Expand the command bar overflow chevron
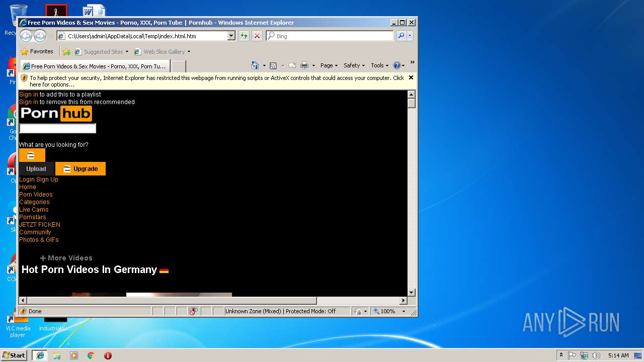 click(x=412, y=62)
